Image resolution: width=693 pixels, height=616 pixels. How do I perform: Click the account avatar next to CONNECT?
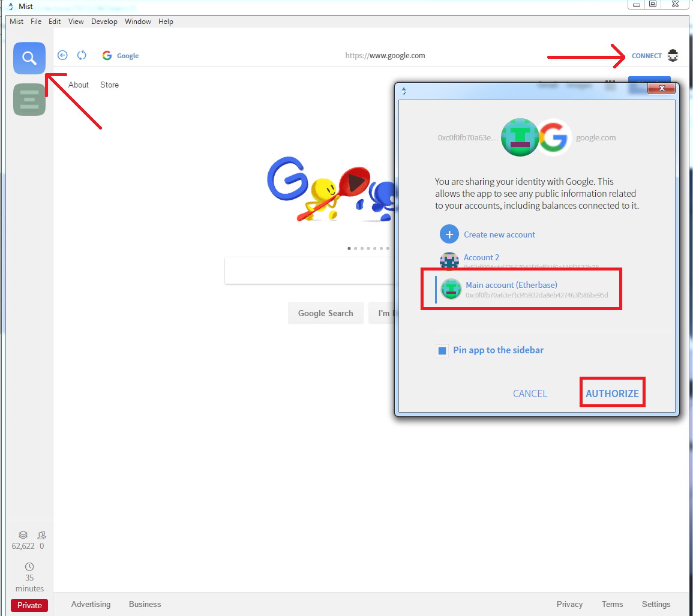673,55
